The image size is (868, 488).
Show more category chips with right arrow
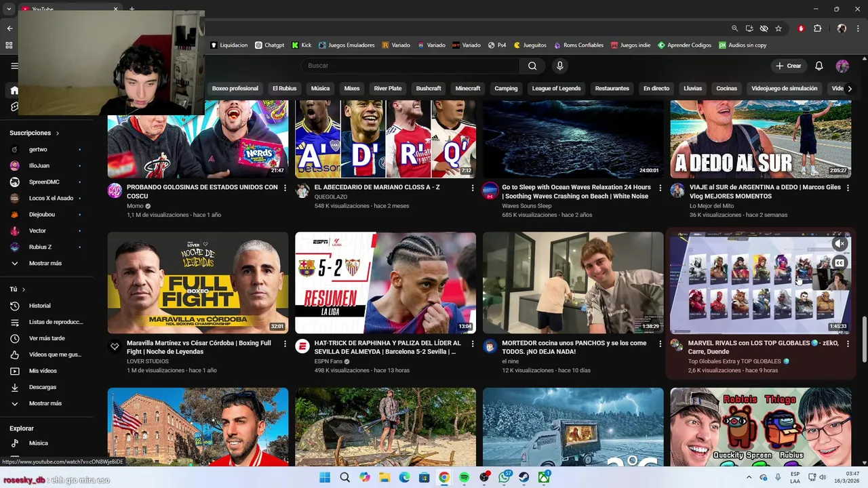pyautogui.click(x=850, y=89)
